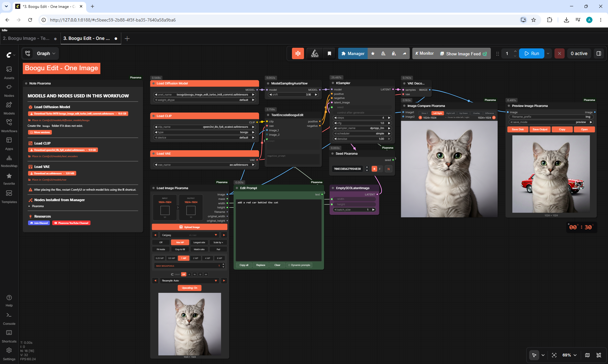Toggle the right side panel layout icon

tap(598, 53)
